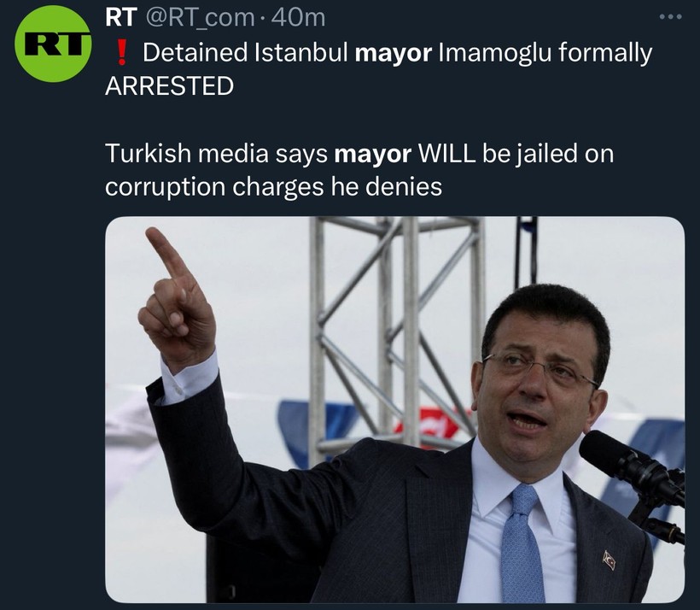Click the word ARRESTED in the tweet
Screen dimensions: 700x610
coord(170,85)
